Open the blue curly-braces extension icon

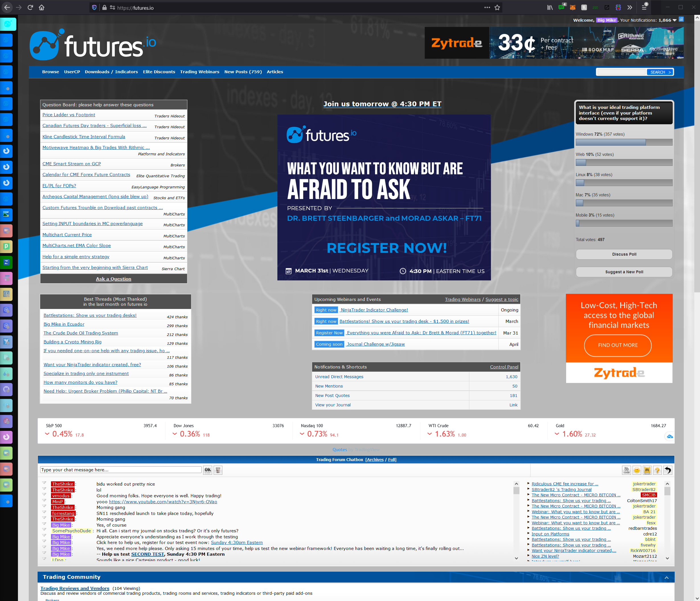coord(618,7)
